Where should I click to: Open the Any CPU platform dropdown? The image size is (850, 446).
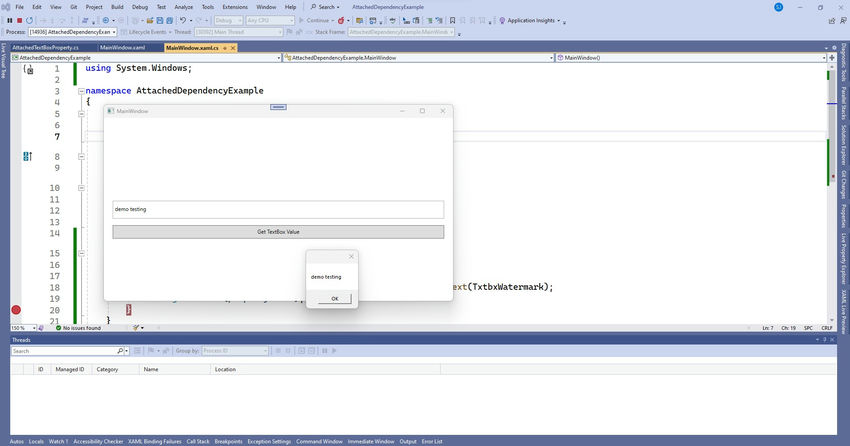(x=270, y=21)
